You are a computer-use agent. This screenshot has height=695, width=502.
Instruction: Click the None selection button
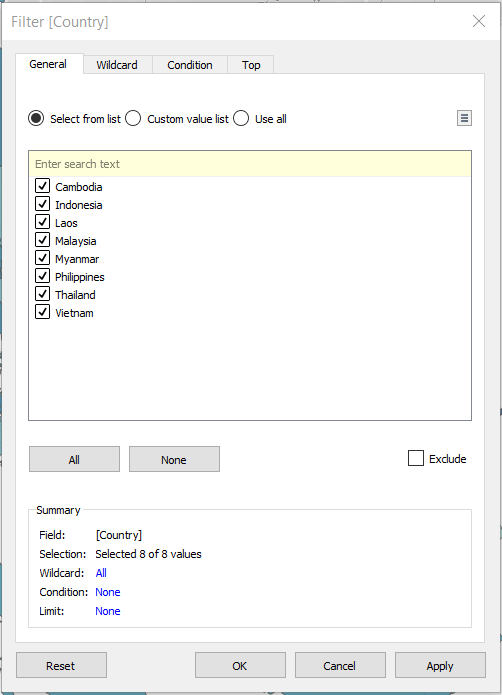pyautogui.click(x=174, y=459)
